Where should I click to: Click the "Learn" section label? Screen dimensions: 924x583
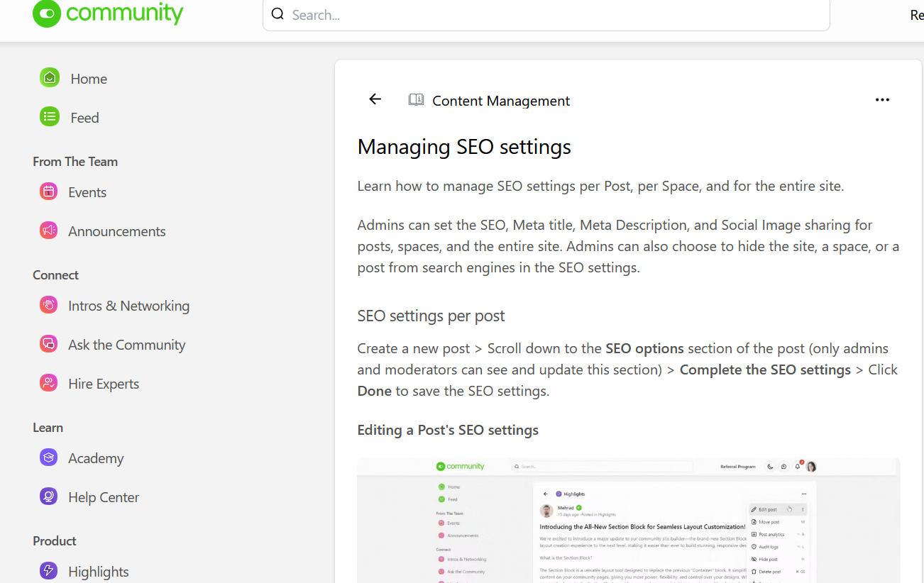(48, 428)
